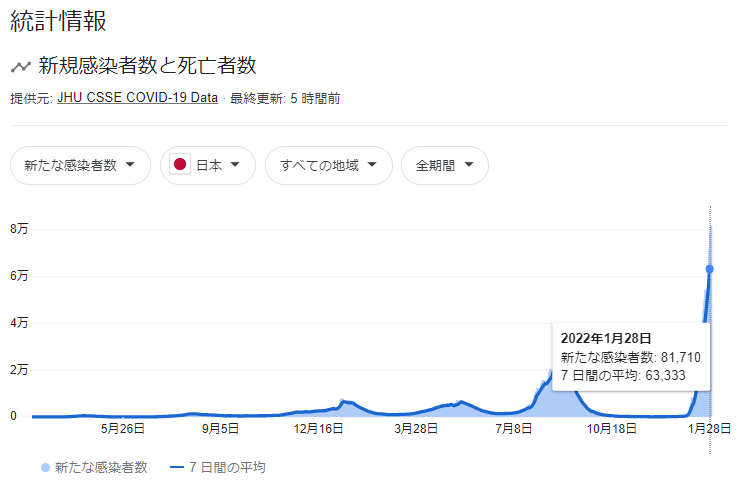
Task: Open the 全期間 time range dropdown
Action: 444,165
